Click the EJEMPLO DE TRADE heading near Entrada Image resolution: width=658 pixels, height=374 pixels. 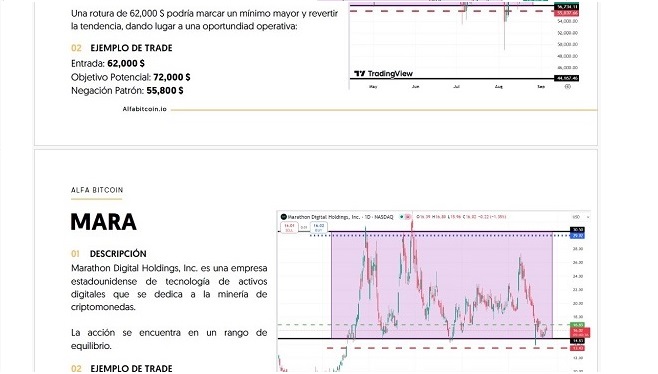pyautogui.click(x=131, y=48)
